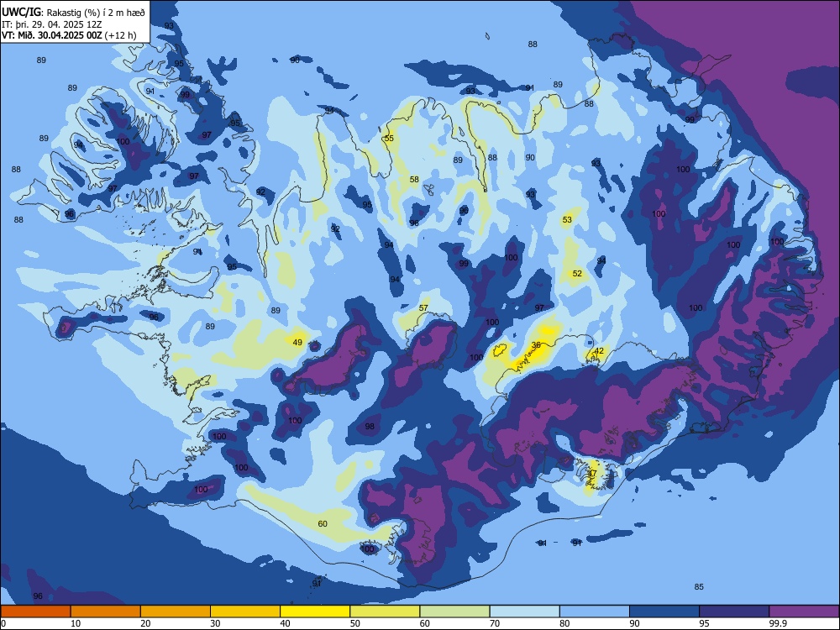The height and width of the screenshot is (630, 840).
Task: Select the '42' humidity value on the map
Action: point(599,351)
